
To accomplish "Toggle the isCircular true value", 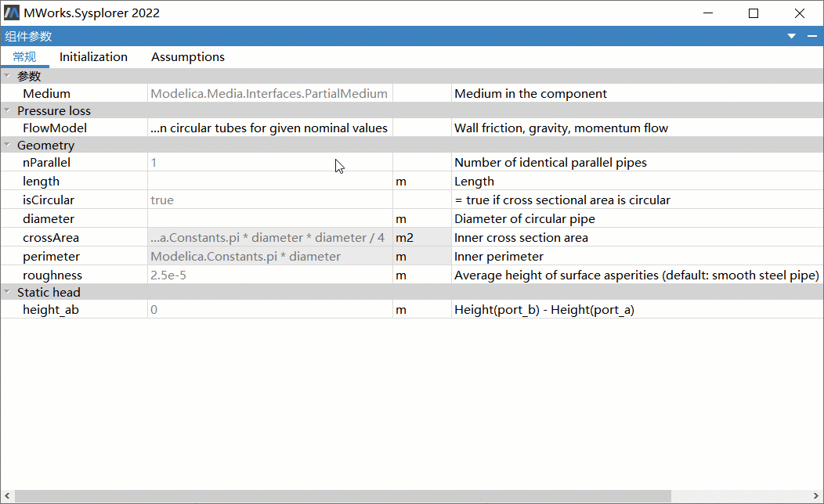I will (x=269, y=200).
